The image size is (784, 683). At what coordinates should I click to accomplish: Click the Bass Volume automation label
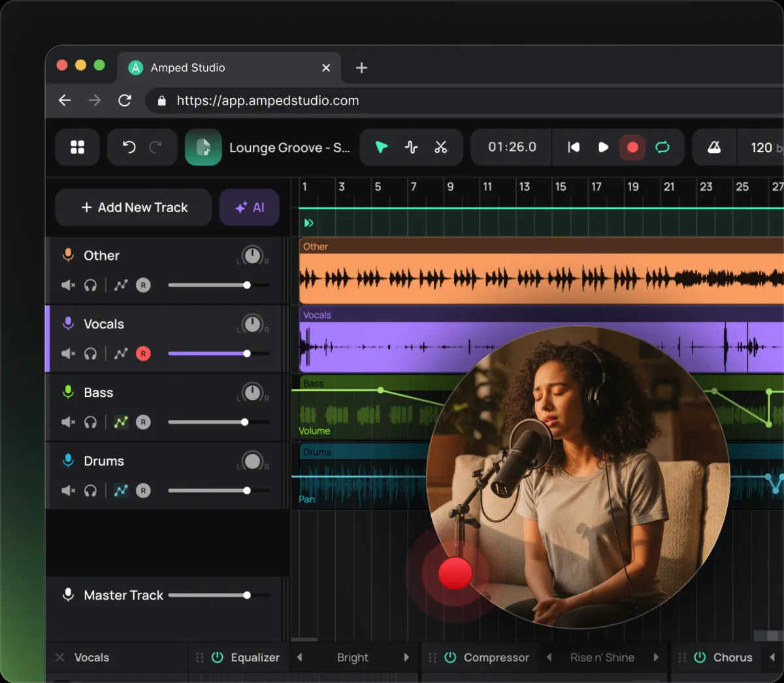pyautogui.click(x=314, y=431)
